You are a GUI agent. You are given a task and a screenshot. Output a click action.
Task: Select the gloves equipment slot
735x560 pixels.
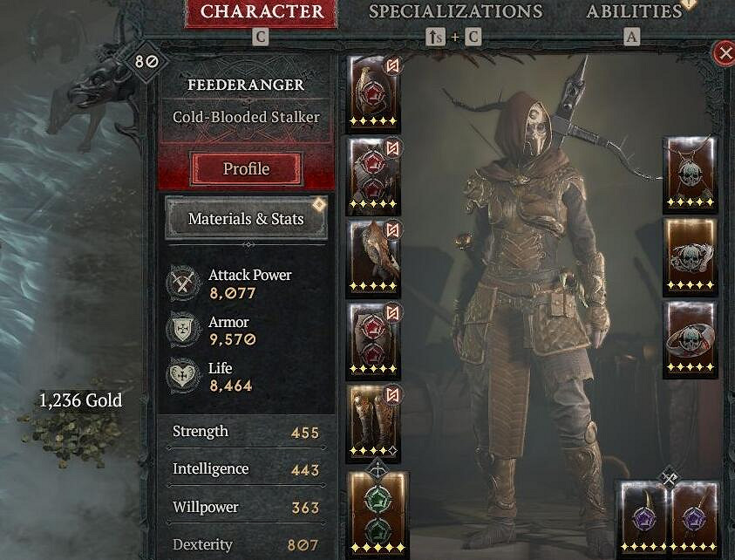pos(373,256)
